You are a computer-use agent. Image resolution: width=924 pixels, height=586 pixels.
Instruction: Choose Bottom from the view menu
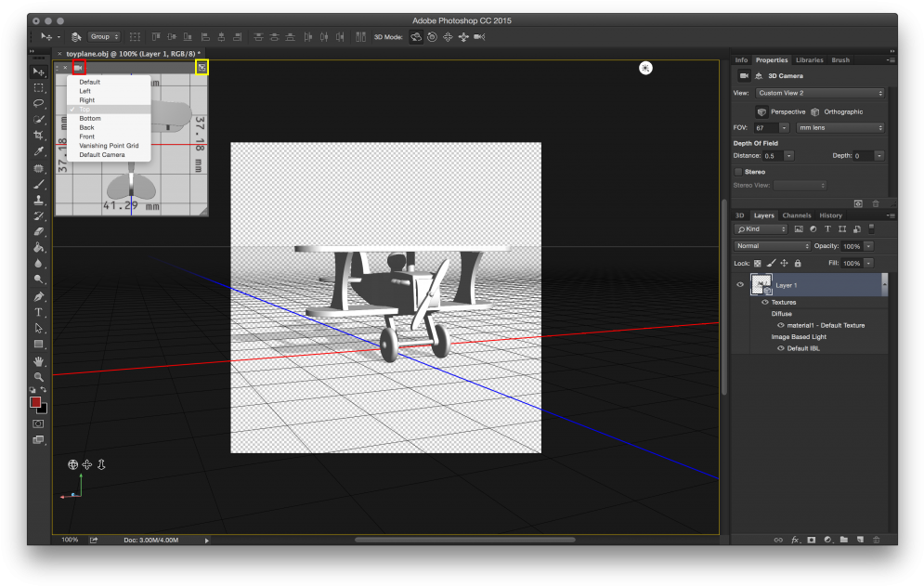click(x=90, y=119)
